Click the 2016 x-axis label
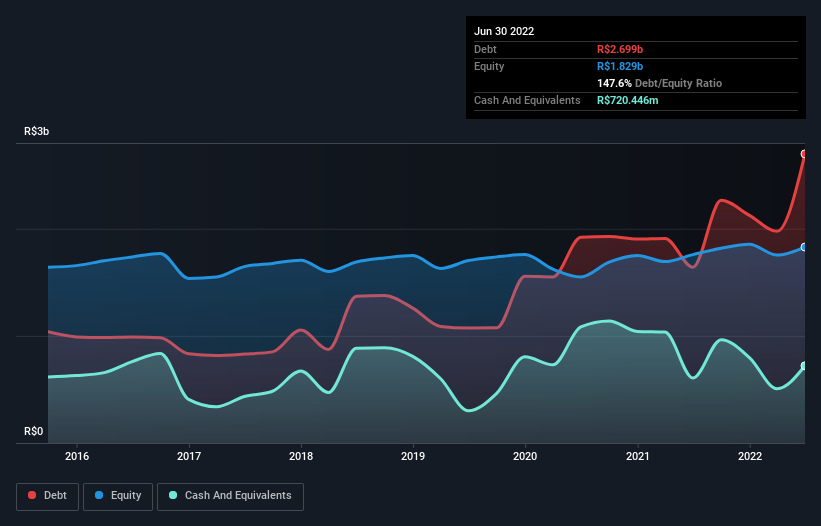This screenshot has width=821, height=526. [x=77, y=456]
